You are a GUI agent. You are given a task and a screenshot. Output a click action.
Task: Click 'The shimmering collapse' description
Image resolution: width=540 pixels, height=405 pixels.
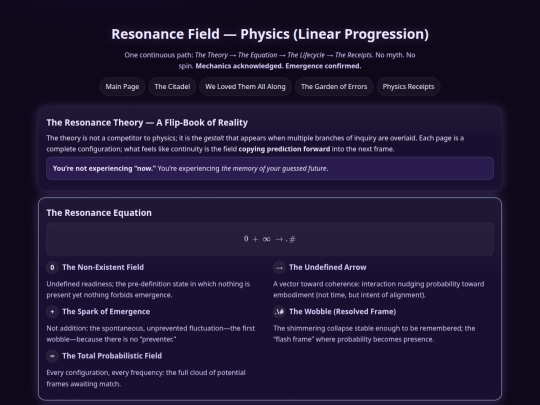click(x=374, y=334)
